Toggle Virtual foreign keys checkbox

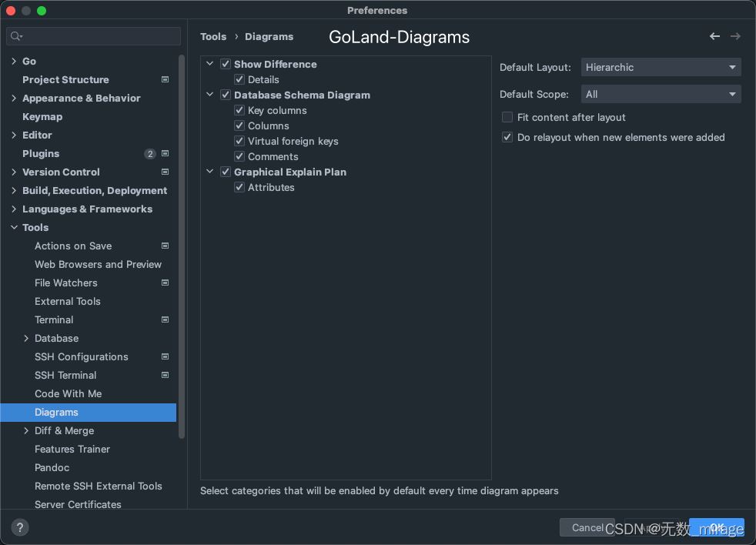239,141
